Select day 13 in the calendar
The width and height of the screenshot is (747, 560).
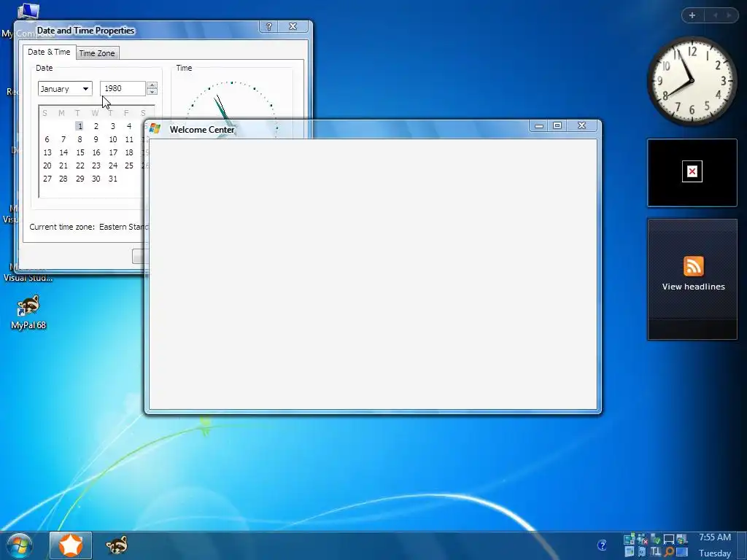pos(47,152)
